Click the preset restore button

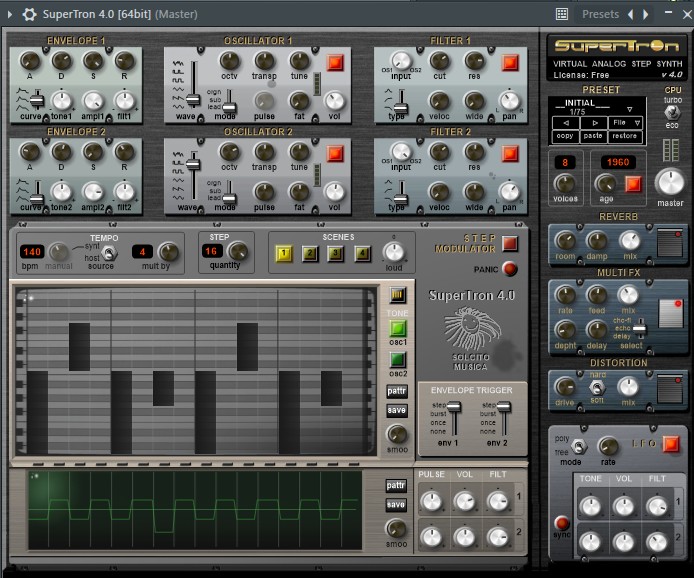pos(625,136)
